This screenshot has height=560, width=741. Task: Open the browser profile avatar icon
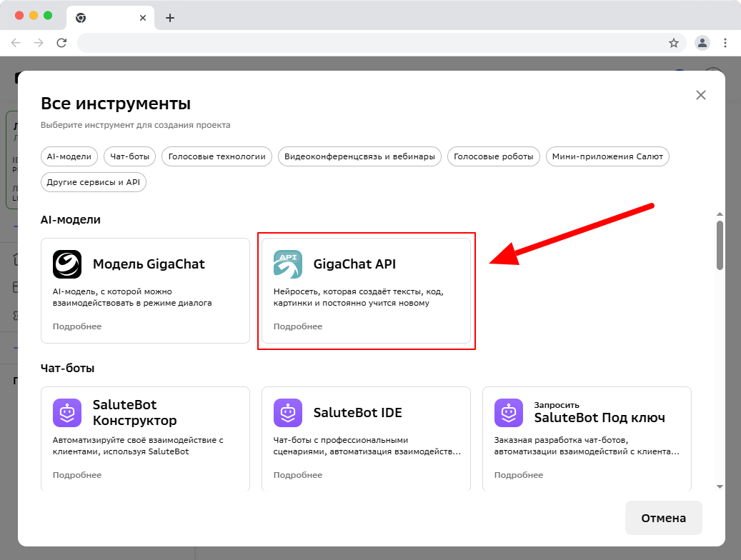click(702, 43)
